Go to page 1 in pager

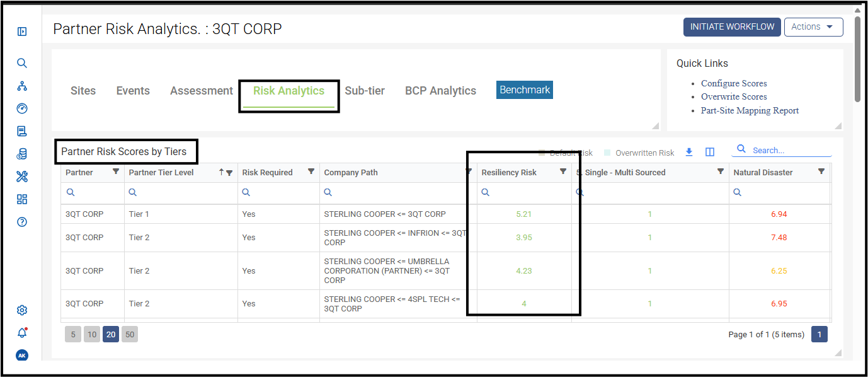click(x=819, y=335)
